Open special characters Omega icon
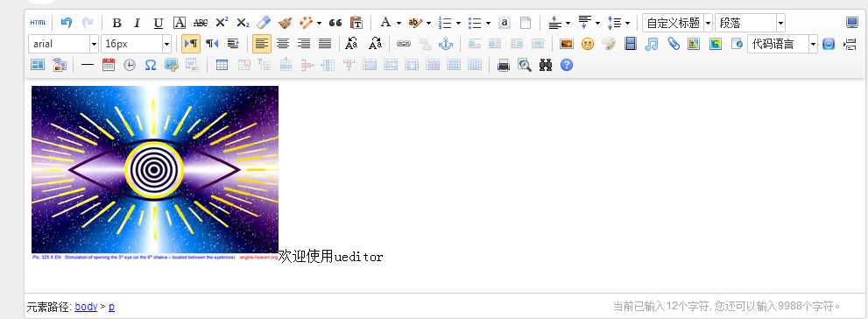Viewport: 868px width, 319px height. (x=151, y=65)
